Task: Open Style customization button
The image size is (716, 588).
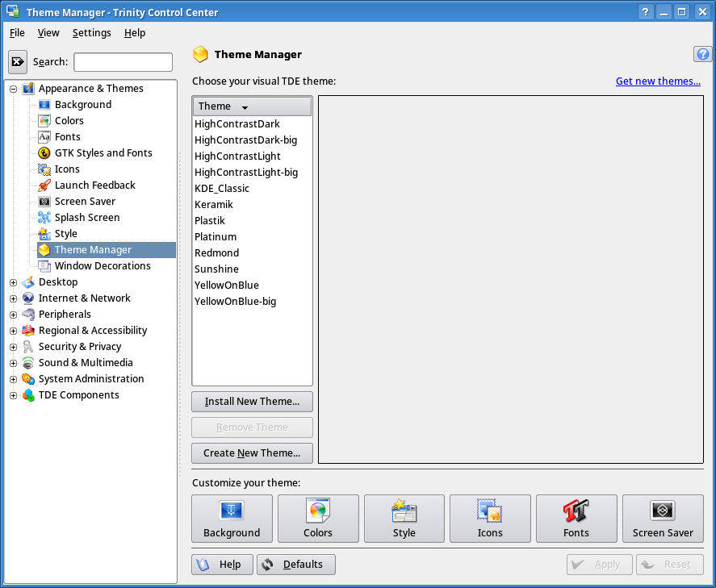Action: (404, 519)
